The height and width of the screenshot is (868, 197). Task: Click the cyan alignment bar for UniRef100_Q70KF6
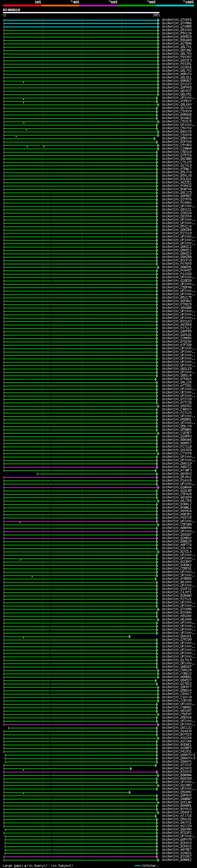click(81, 20)
